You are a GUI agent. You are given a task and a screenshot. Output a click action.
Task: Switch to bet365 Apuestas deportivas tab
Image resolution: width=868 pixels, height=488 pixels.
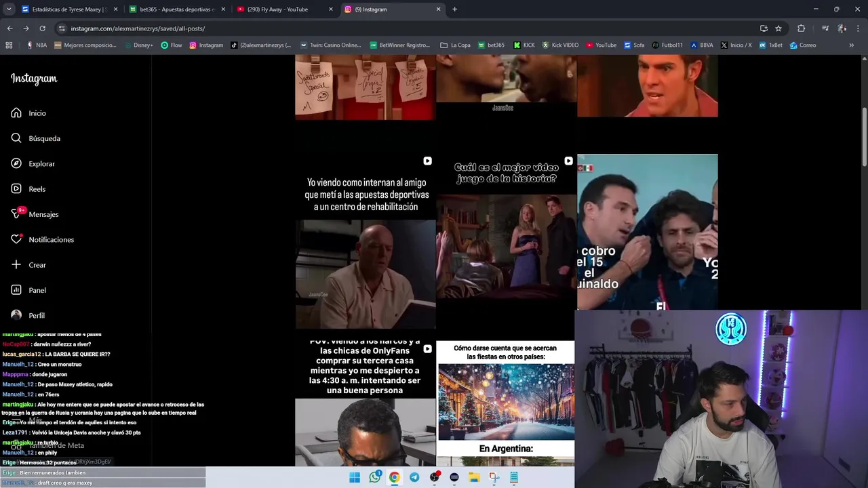coord(176,9)
